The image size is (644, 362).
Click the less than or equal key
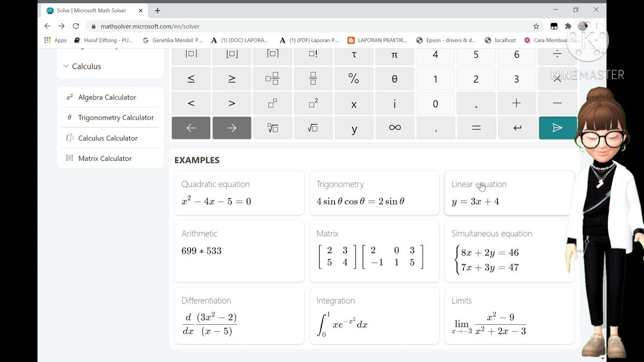point(191,78)
